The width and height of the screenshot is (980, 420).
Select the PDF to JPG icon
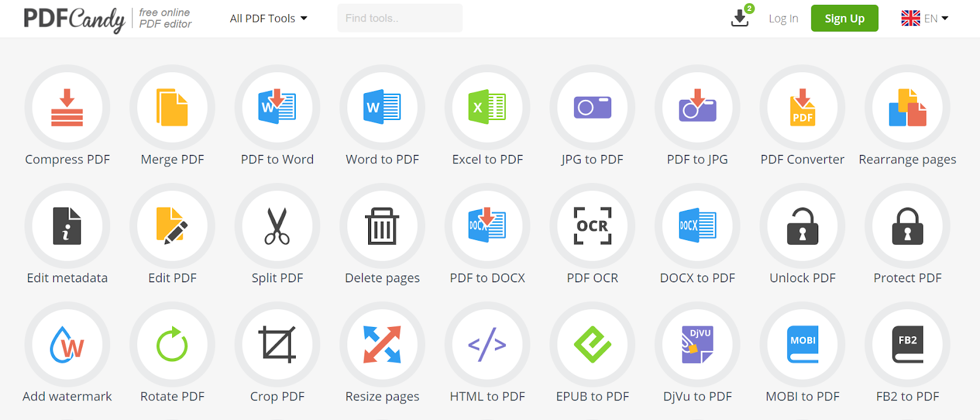pos(698,107)
